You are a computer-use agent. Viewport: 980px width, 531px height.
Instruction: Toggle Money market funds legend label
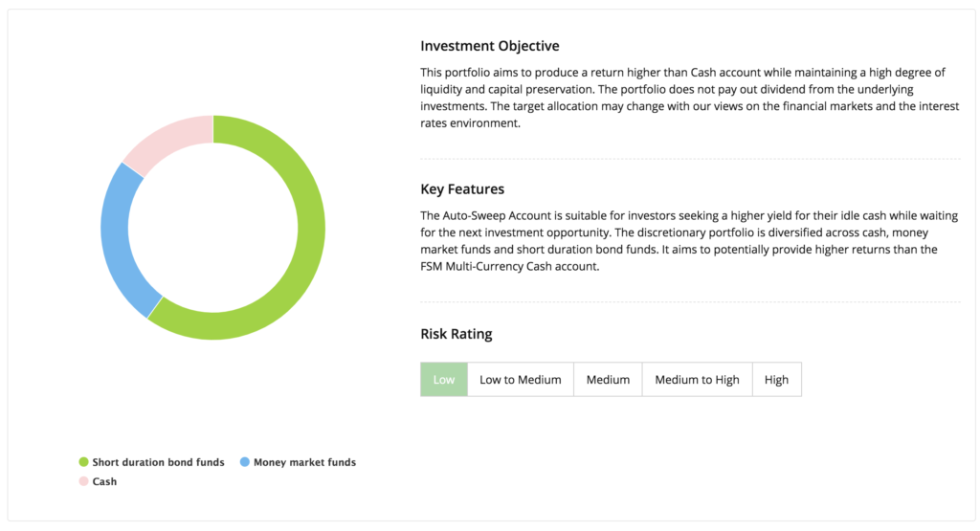(304, 462)
